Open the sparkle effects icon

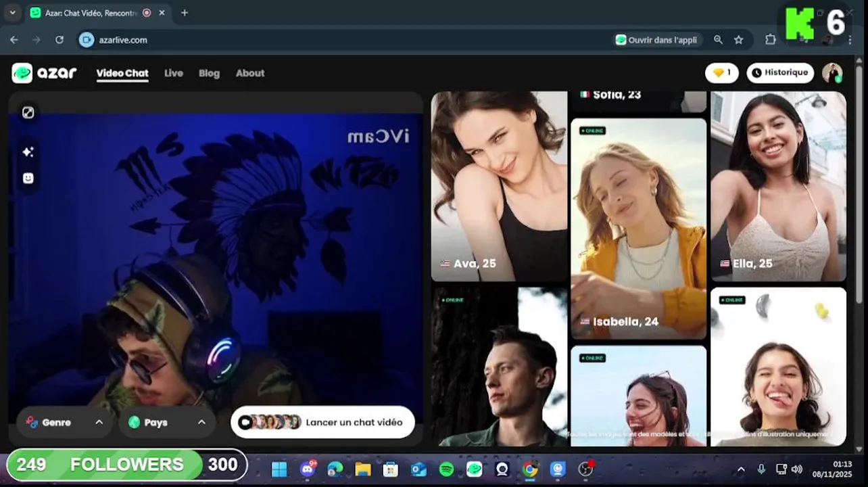(28, 152)
